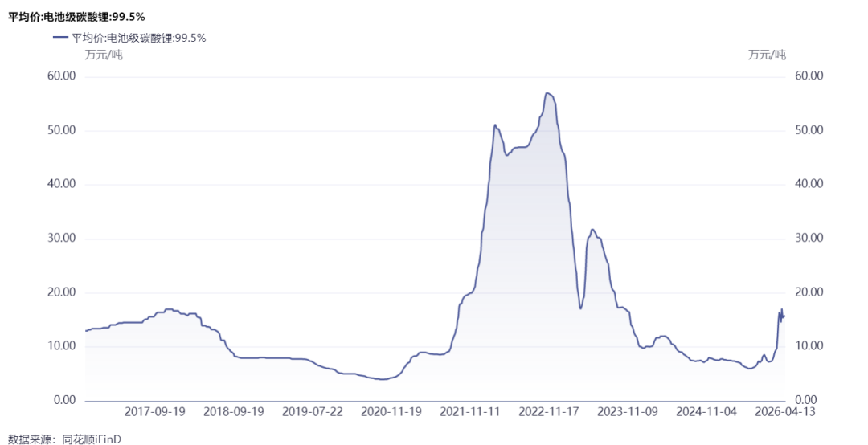
Task: Click the left axis label 50.00
Action: coord(61,130)
